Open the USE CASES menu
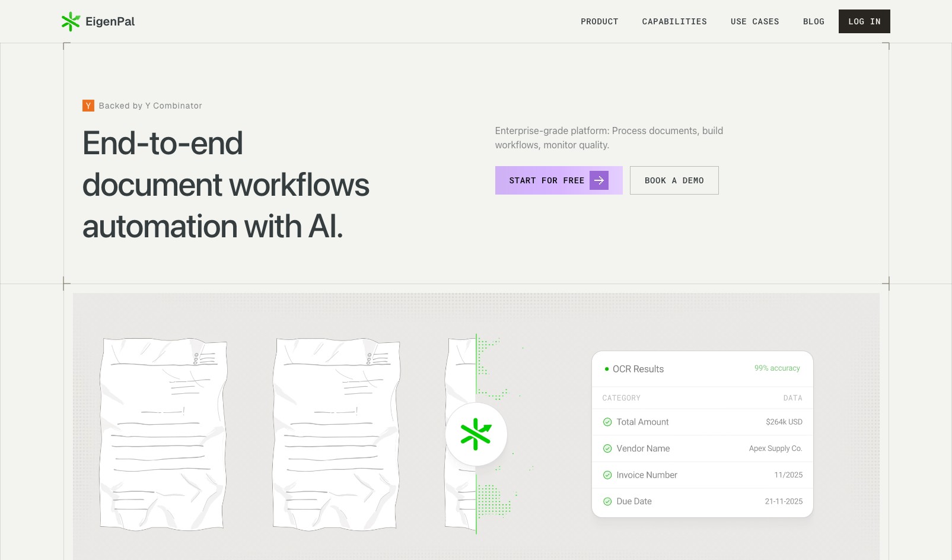952x560 pixels. tap(754, 21)
